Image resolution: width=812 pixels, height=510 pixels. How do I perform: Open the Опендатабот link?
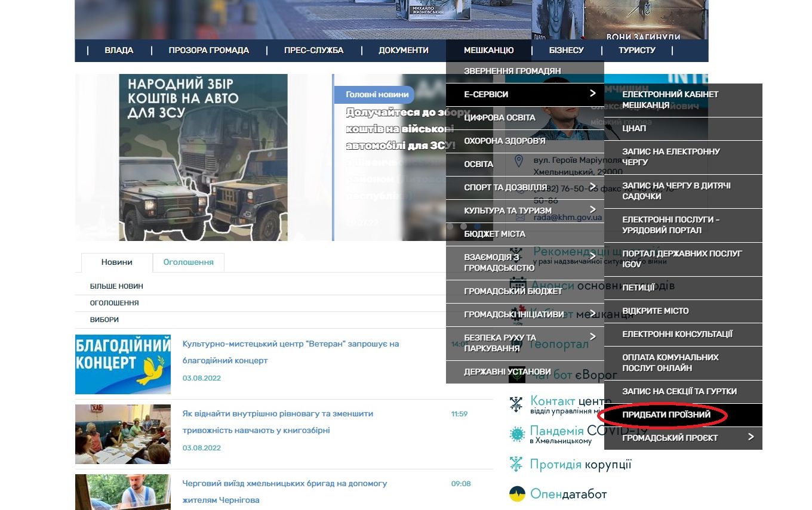tap(568, 494)
